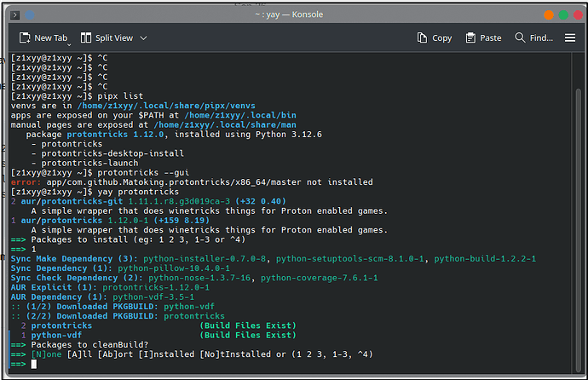Screen dimensions: 588x380
Task: Click the 'protontricks --gui' command text
Action: pyautogui.click(x=143, y=172)
